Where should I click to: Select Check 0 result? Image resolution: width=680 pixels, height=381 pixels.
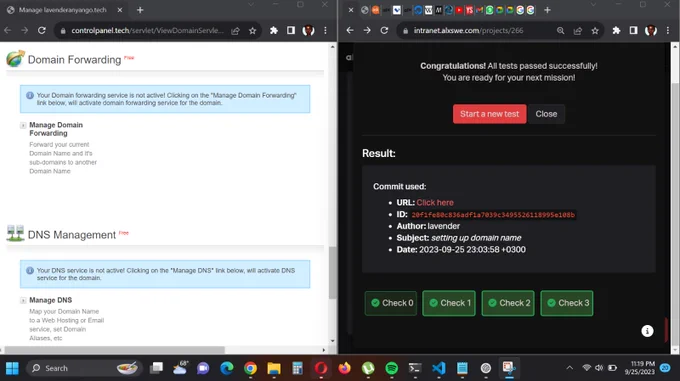[391, 303]
